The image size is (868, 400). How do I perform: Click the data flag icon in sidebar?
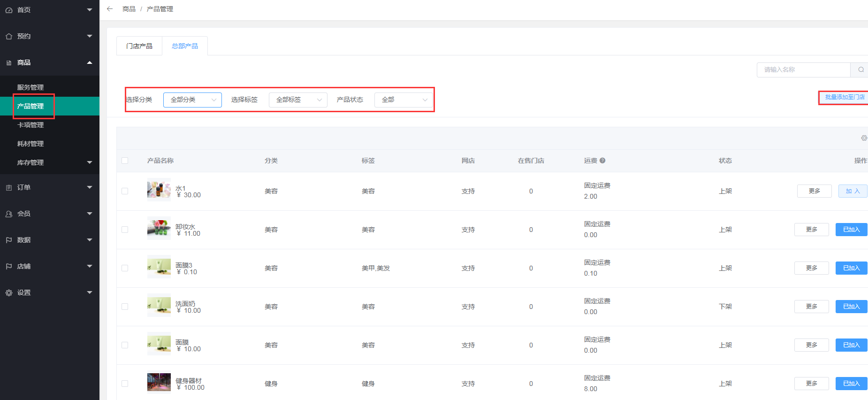point(8,240)
